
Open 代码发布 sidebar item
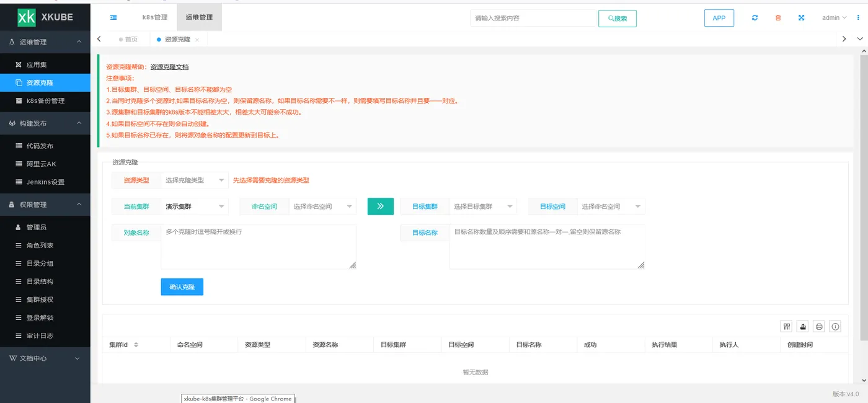(x=45, y=146)
